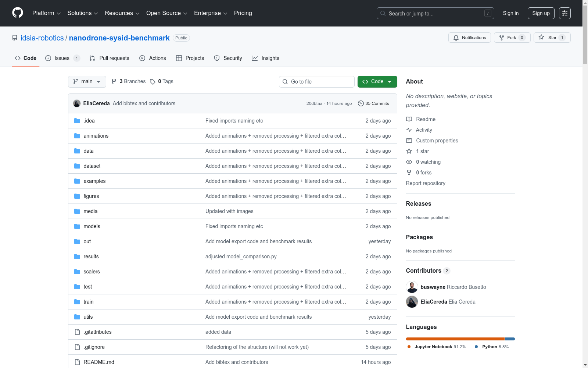
Task: Switch to the Issues tab
Action: tap(62, 58)
